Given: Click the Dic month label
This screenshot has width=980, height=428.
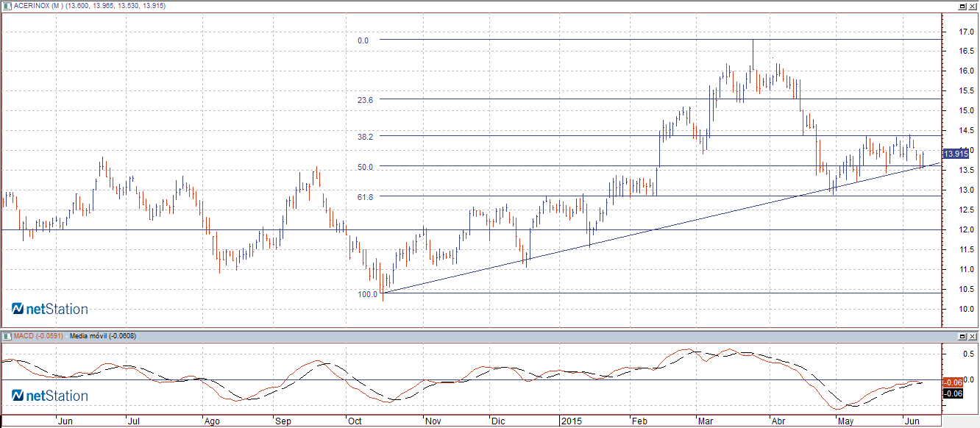Looking at the screenshot, I should click(x=498, y=422).
